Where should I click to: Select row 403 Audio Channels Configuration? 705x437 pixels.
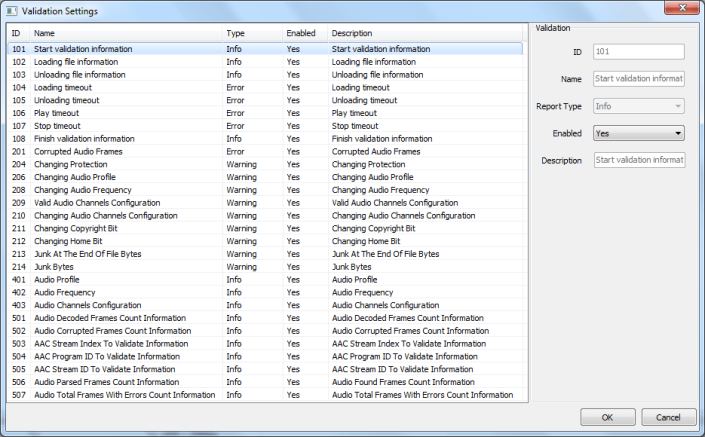(x=265, y=305)
